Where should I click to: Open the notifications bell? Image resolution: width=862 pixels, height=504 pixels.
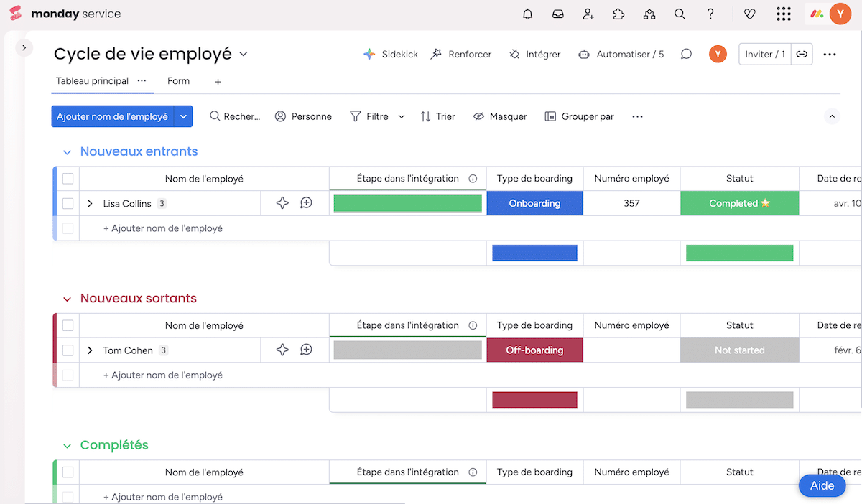[x=527, y=14]
